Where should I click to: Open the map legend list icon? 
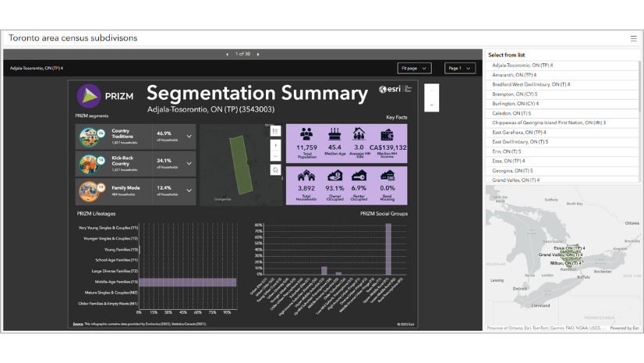275,131
